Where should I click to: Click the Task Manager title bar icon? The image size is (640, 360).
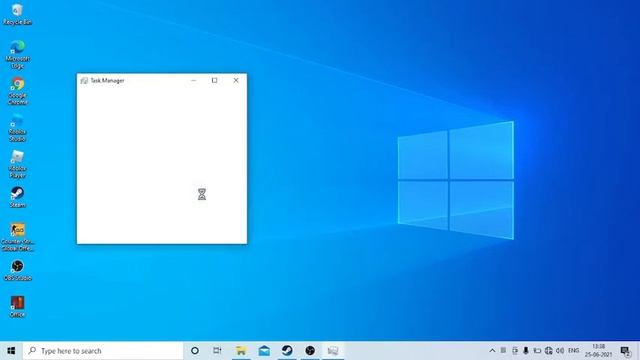click(84, 80)
